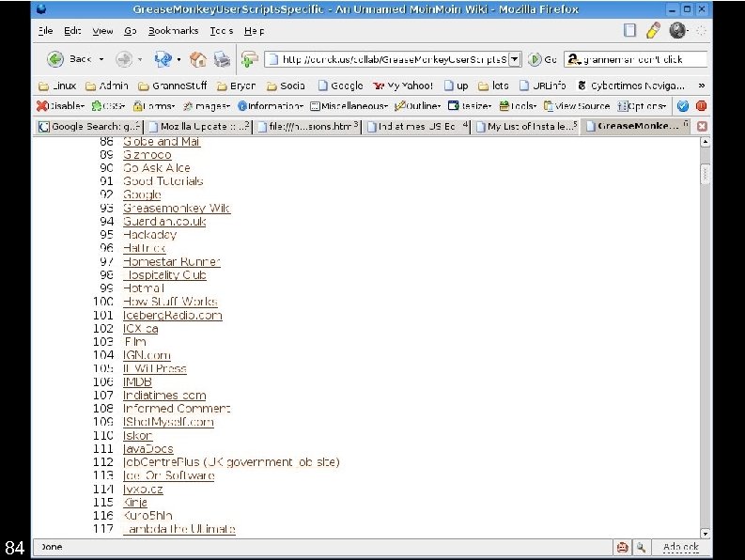Screen dimensions: 745x560
Task: Click the Print icon in the toolbar
Action: pyautogui.click(x=222, y=59)
